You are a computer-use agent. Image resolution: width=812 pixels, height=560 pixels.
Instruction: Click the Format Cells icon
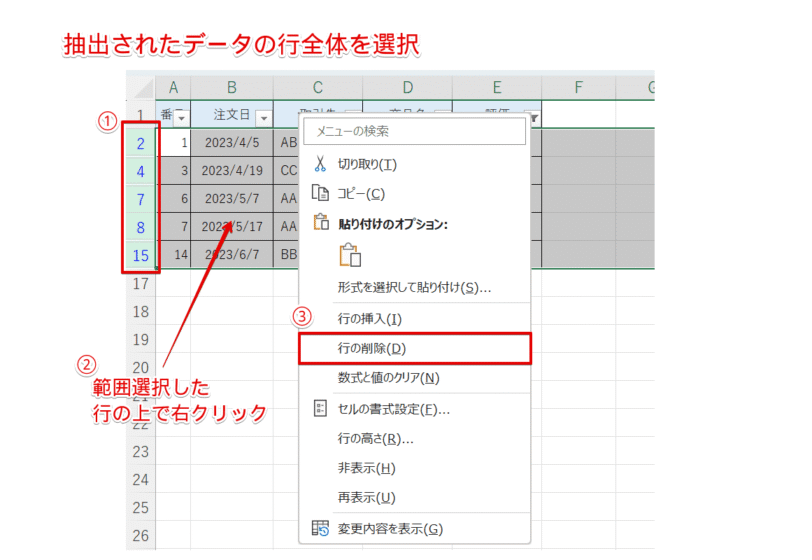pos(320,408)
